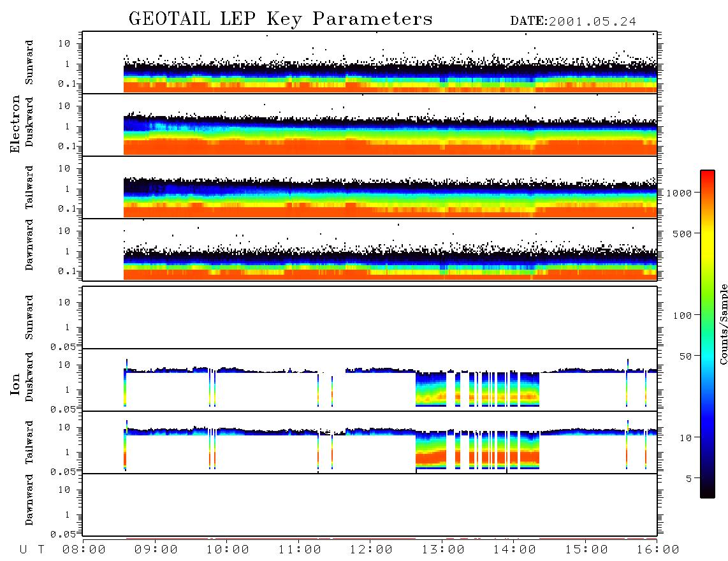This screenshot has width=728, height=561.
Task: Click the 15:00 time axis label
Action: [x=586, y=550]
